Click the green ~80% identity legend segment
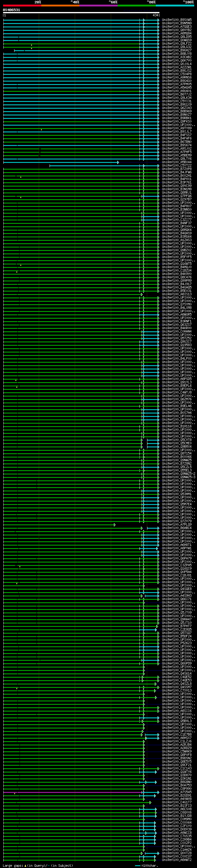The height and width of the screenshot is (868, 197). (137, 6)
